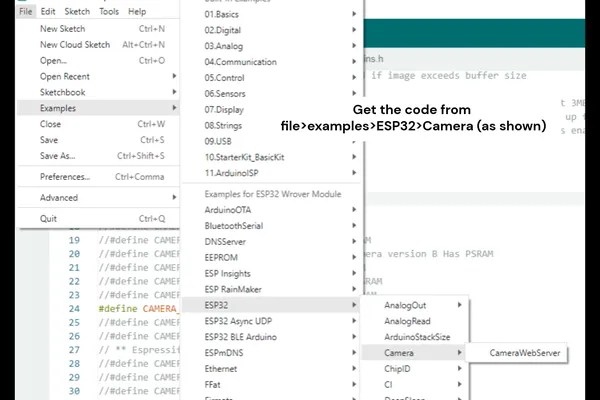Image resolution: width=600 pixels, height=400 pixels.
Task: Expand the ChipID submenu arrow
Action: [460, 368]
